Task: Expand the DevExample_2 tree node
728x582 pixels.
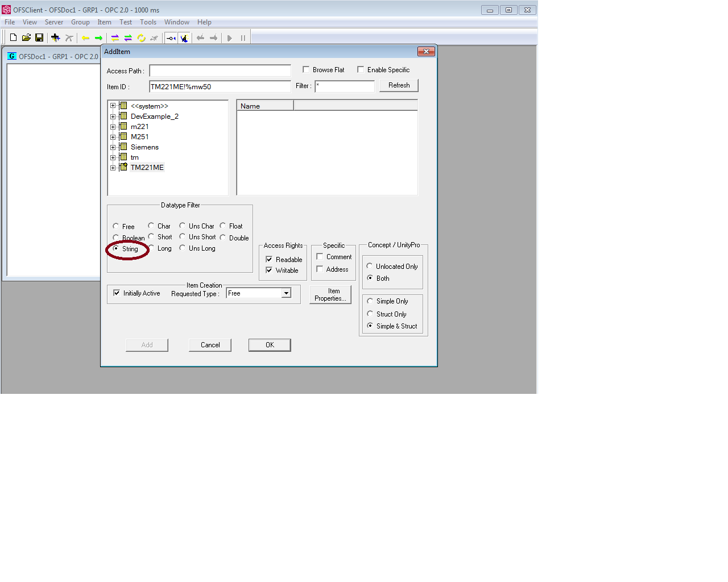Action: (x=113, y=117)
